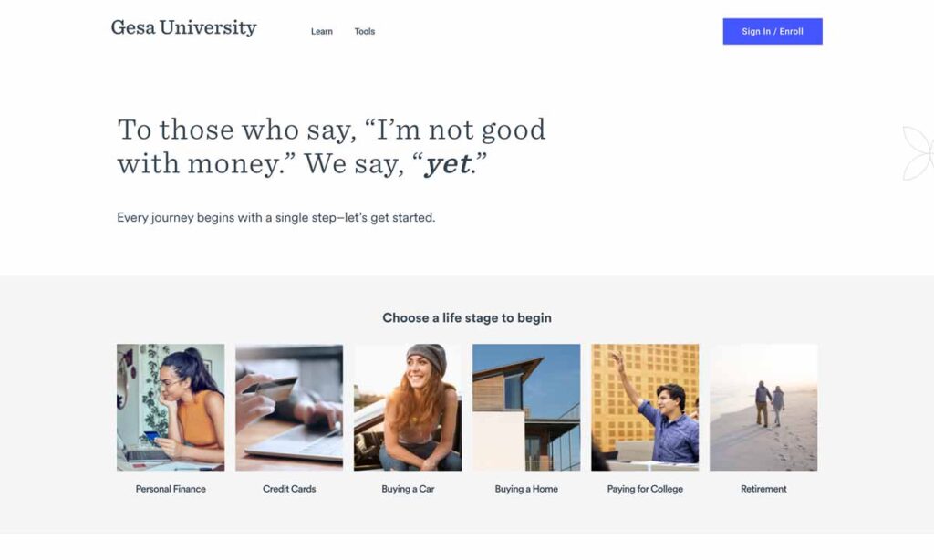Image resolution: width=934 pixels, height=560 pixels.
Task: Click the Credit Cards label link
Action: tap(289, 489)
